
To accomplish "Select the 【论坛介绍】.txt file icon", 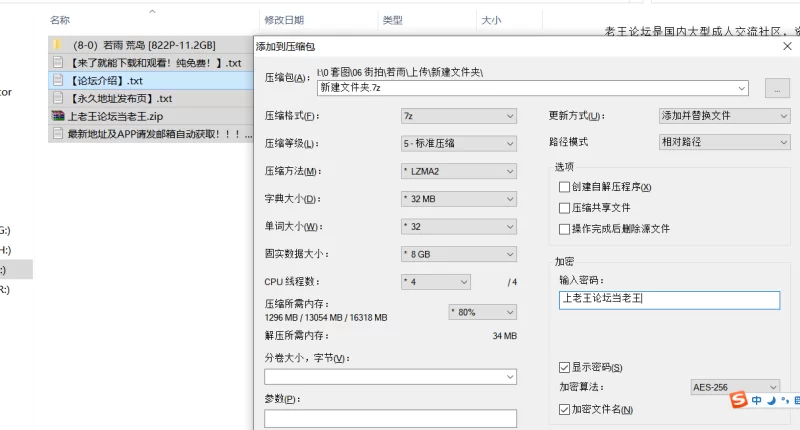I will (x=58, y=80).
